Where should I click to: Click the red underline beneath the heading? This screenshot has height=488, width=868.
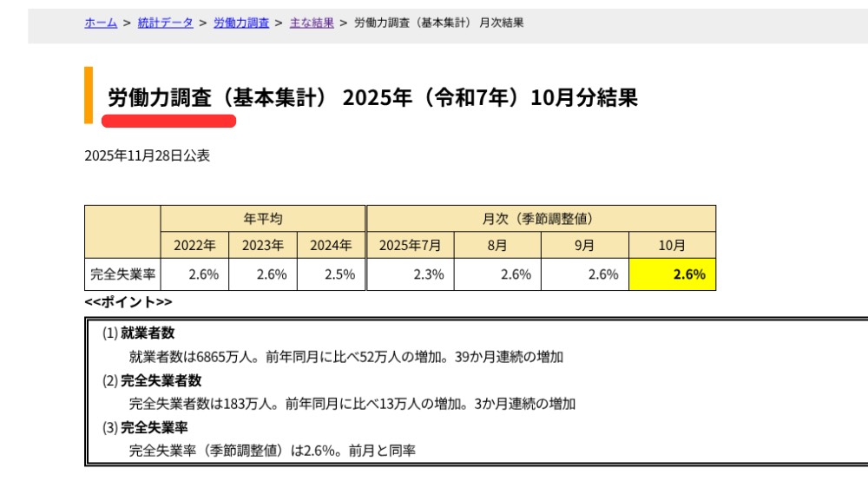point(168,121)
